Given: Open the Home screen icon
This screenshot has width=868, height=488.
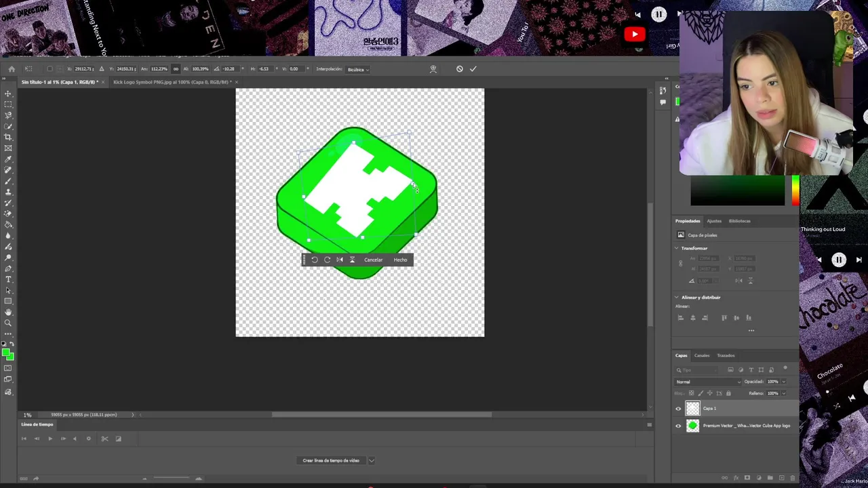Looking at the screenshot, I should pyautogui.click(x=12, y=68).
